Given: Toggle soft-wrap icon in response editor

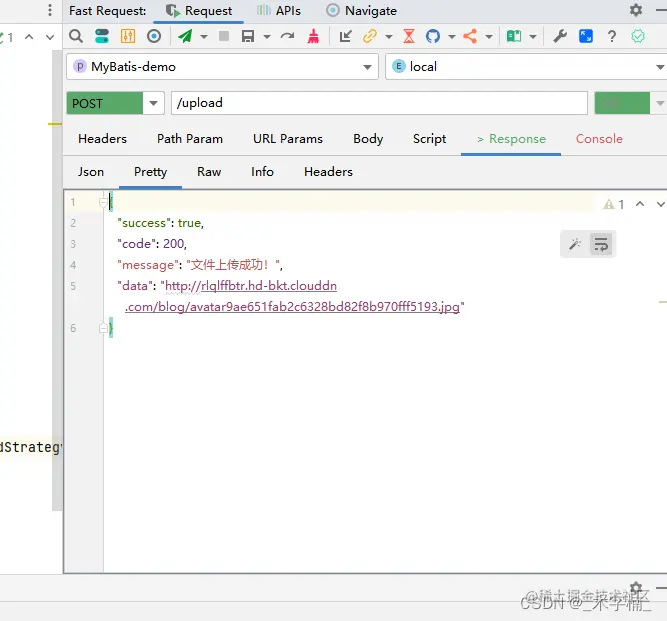Looking at the screenshot, I should coord(601,244).
